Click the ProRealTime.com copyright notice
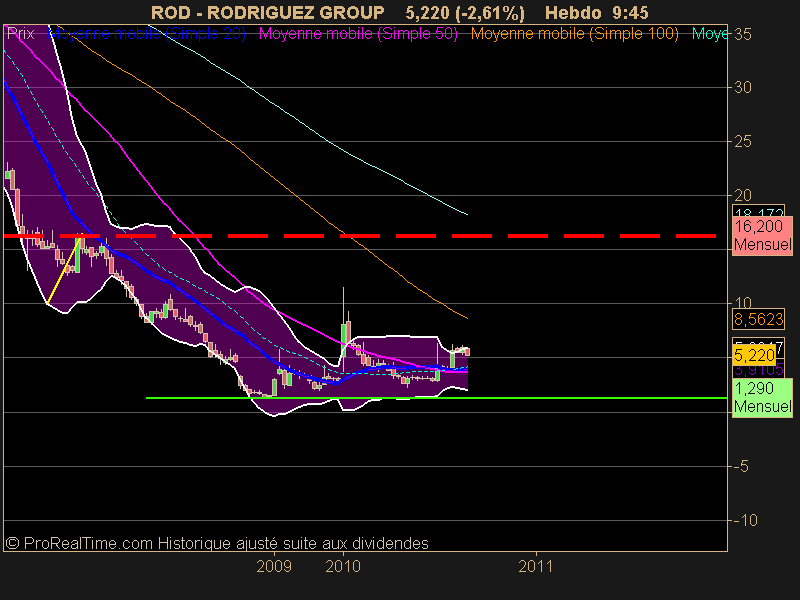The width and height of the screenshot is (800, 600). click(x=217, y=543)
